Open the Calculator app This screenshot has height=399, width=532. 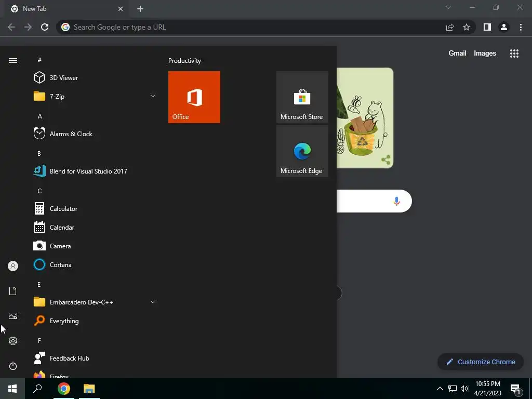click(95, 209)
